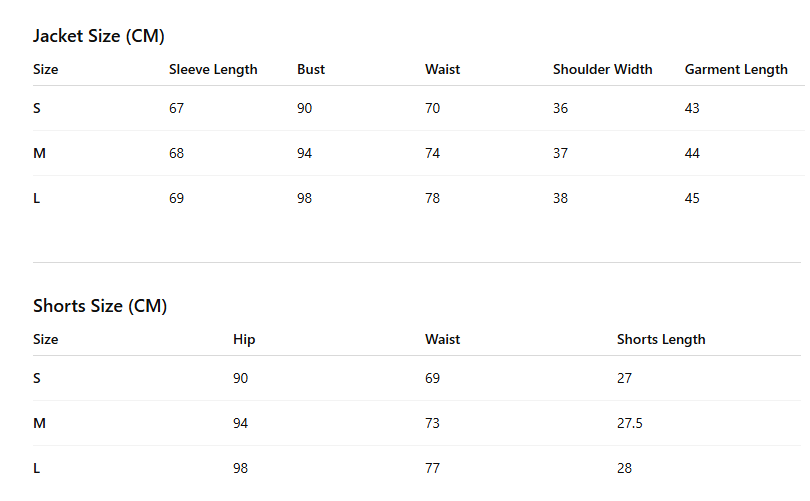
Task: Select the garment length value 45
Action: [x=692, y=198]
